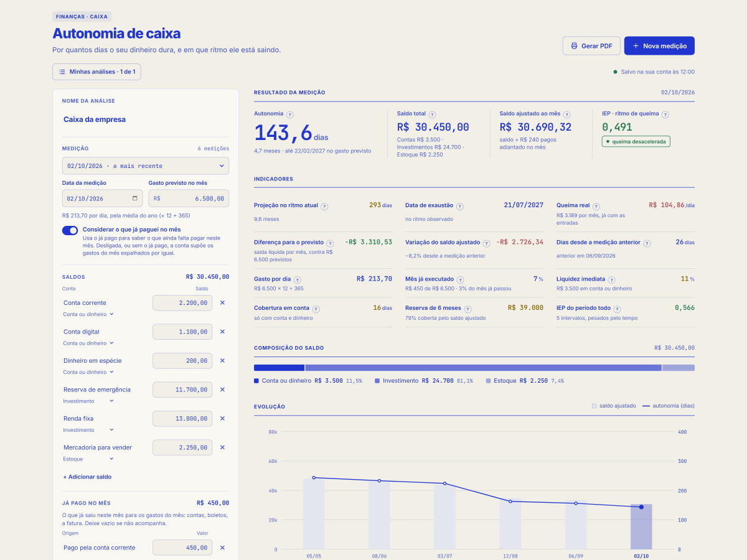The height and width of the screenshot is (560, 747).
Task: Show help for Variação do saldo ajustado
Action: click(486, 243)
